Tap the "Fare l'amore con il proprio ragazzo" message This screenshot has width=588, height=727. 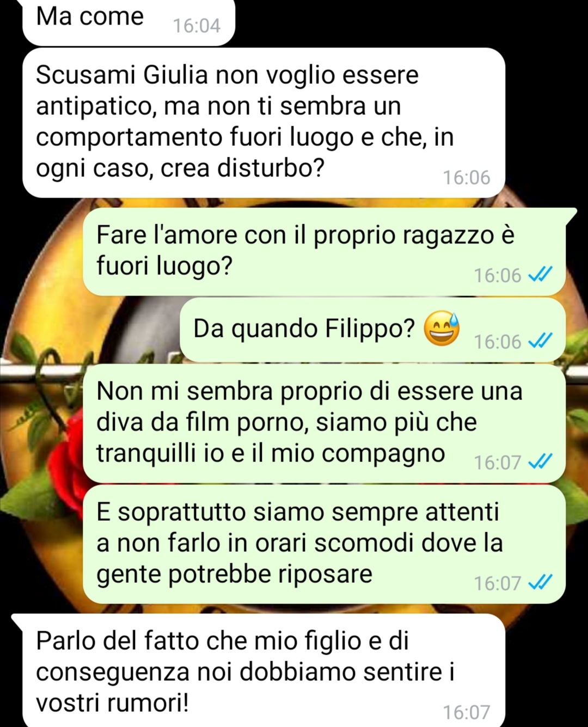(324, 251)
